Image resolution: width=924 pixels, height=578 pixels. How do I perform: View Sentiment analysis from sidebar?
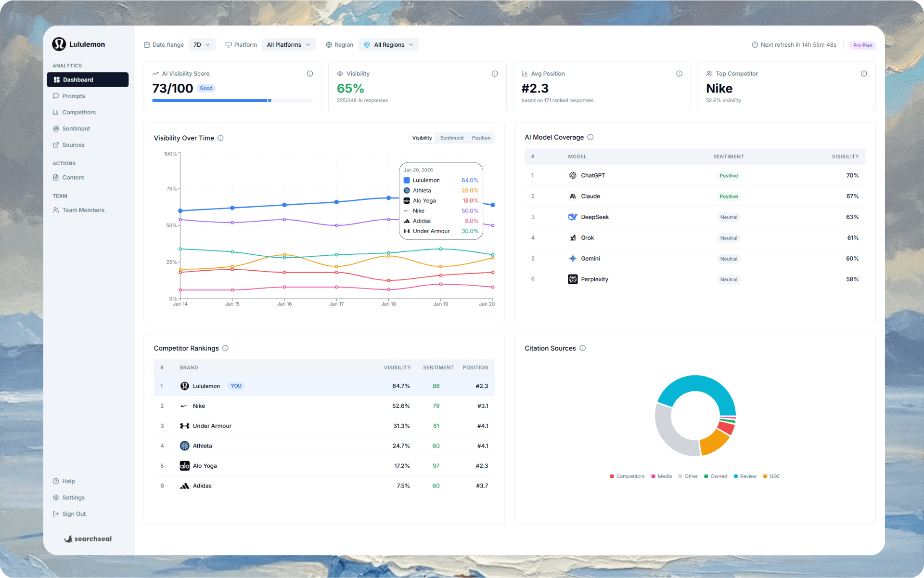pyautogui.click(x=76, y=128)
